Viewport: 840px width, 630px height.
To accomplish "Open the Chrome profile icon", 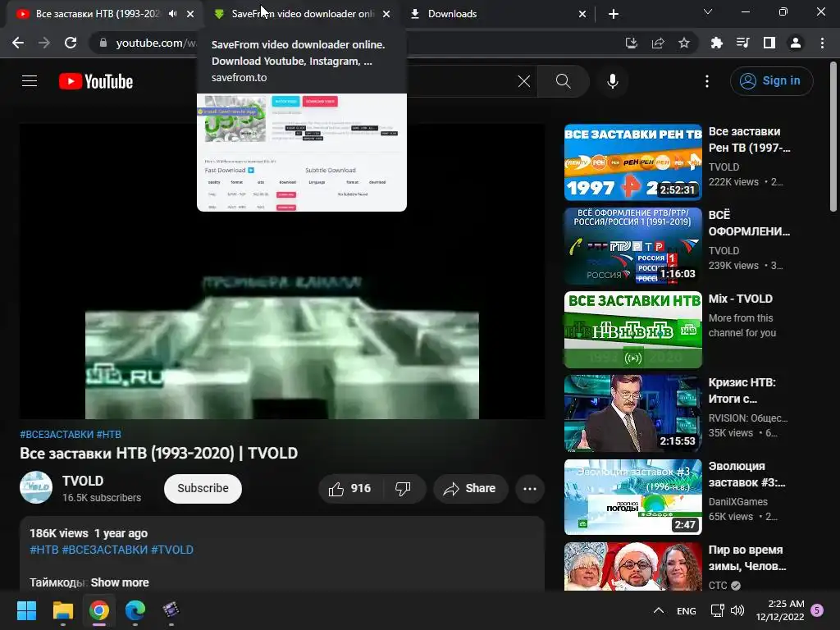I will pos(796,43).
